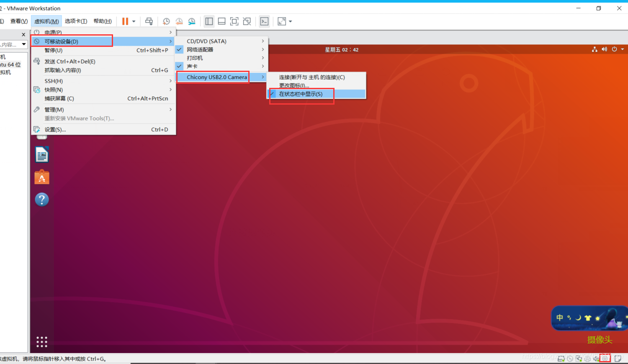628x364 pixels.
Task: Click the orange pause VM toolbar button
Action: pyautogui.click(x=125, y=21)
